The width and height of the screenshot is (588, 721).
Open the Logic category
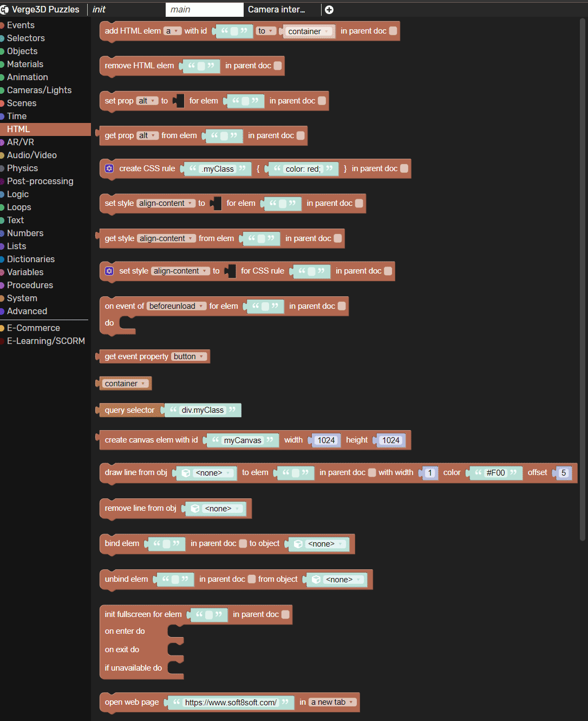coord(18,194)
